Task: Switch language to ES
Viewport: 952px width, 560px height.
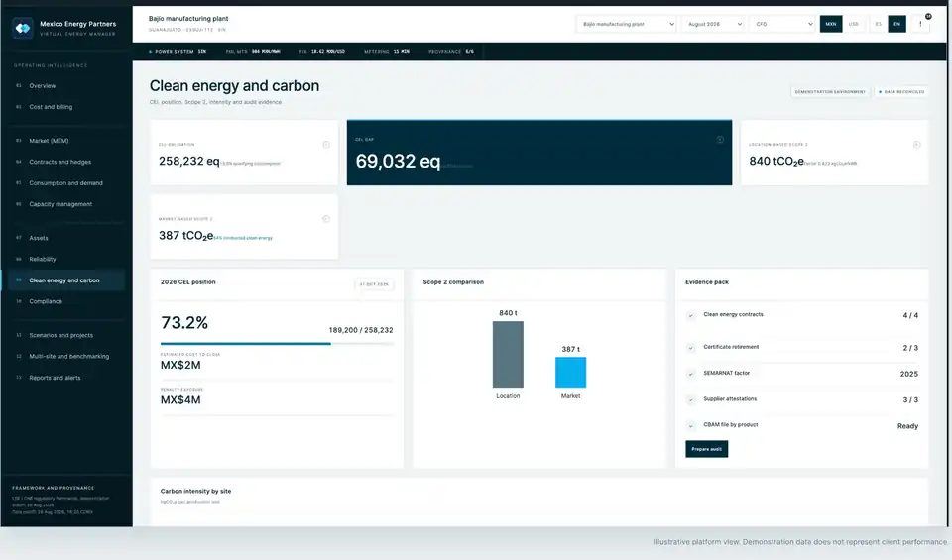Action: coord(878,24)
